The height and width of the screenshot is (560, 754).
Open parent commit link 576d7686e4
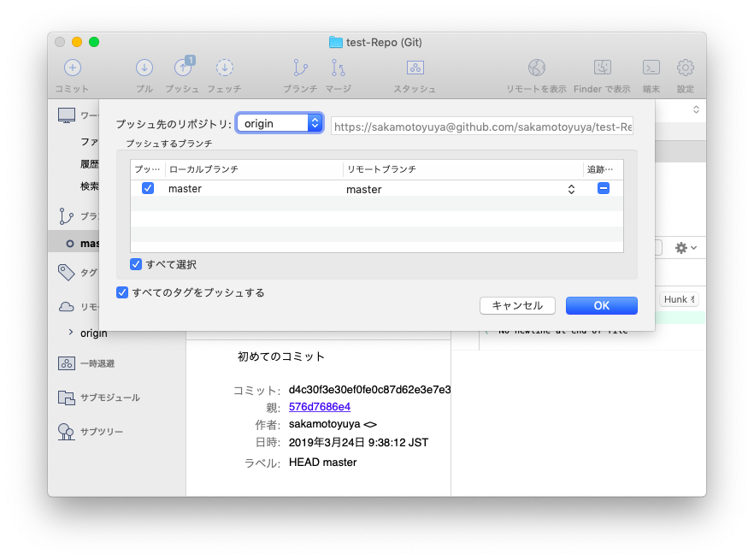click(319, 406)
